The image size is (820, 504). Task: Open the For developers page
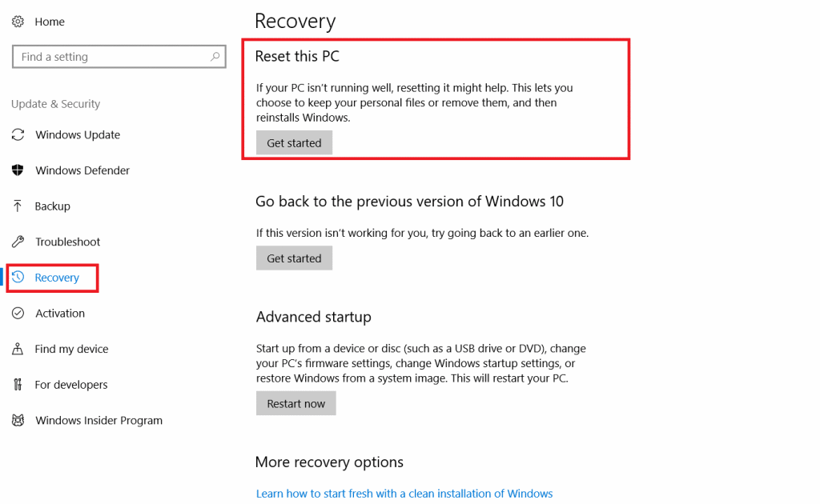click(71, 385)
